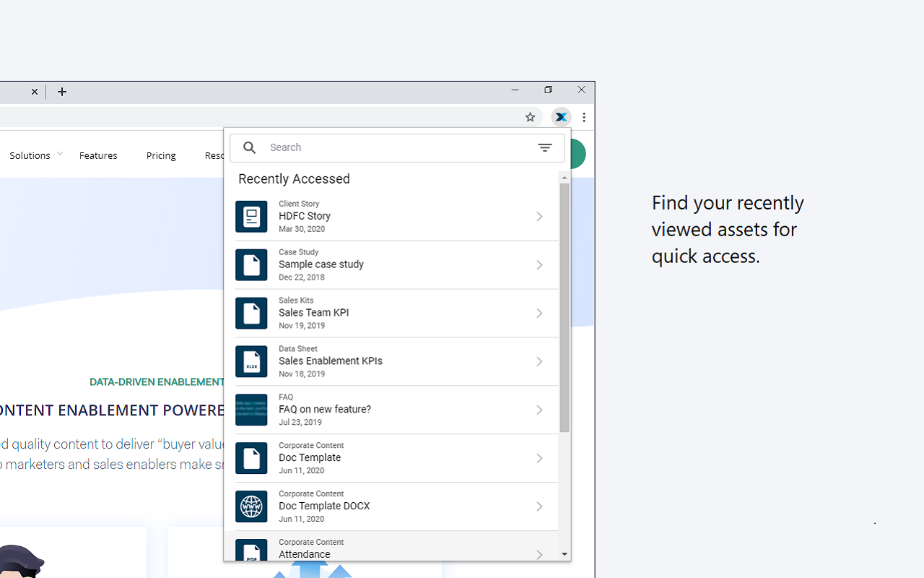Viewport: 924px width, 578px height.
Task: Open the Doc Template DOCX title
Action: (x=324, y=506)
